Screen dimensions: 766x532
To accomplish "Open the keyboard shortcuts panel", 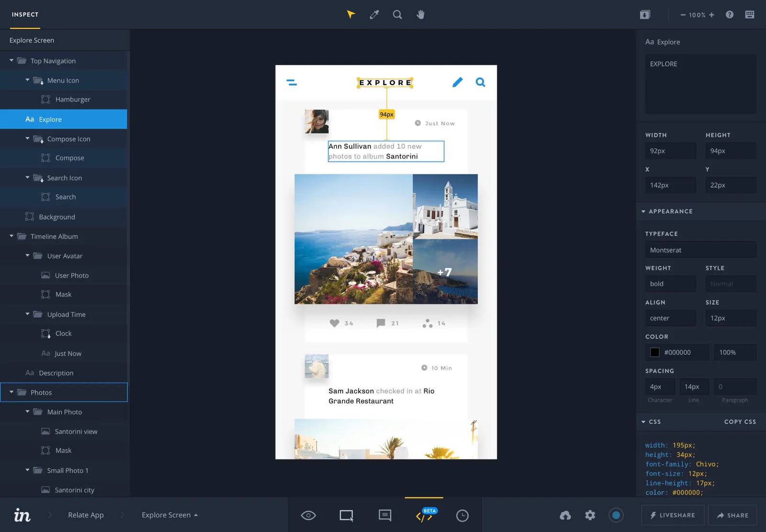I will coord(749,14).
